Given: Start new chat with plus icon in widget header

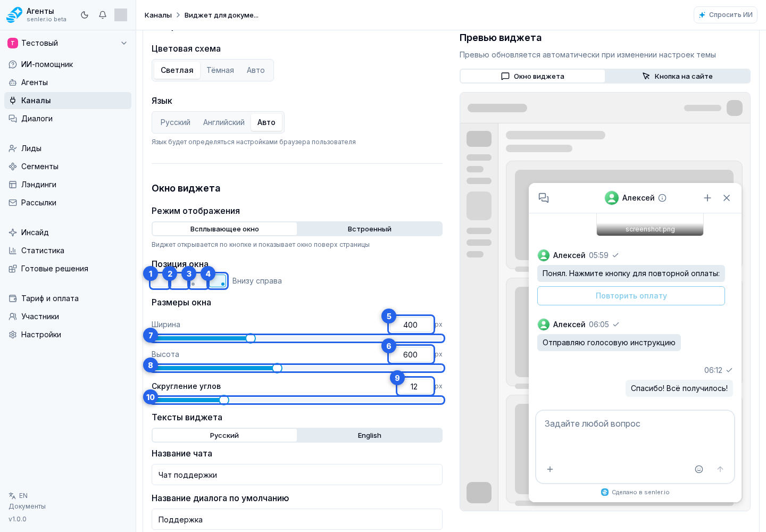Looking at the screenshot, I should pos(707,198).
